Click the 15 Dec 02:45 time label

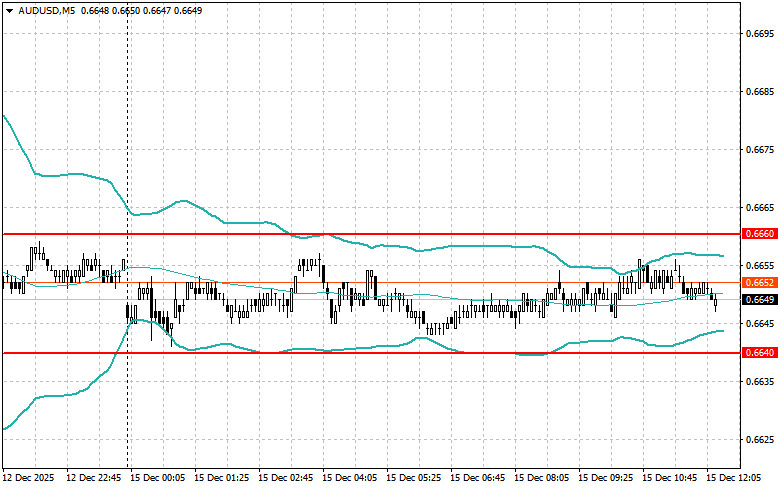pos(285,478)
